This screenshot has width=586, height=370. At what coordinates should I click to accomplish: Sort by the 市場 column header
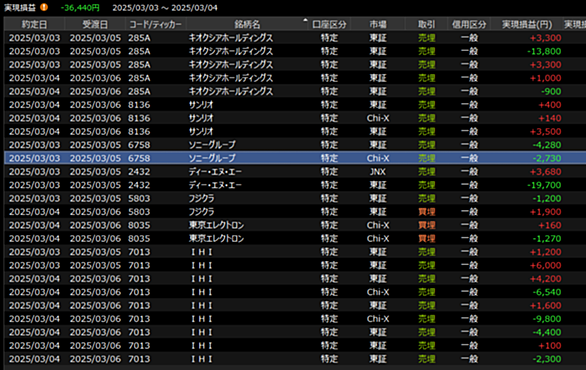[x=378, y=25]
